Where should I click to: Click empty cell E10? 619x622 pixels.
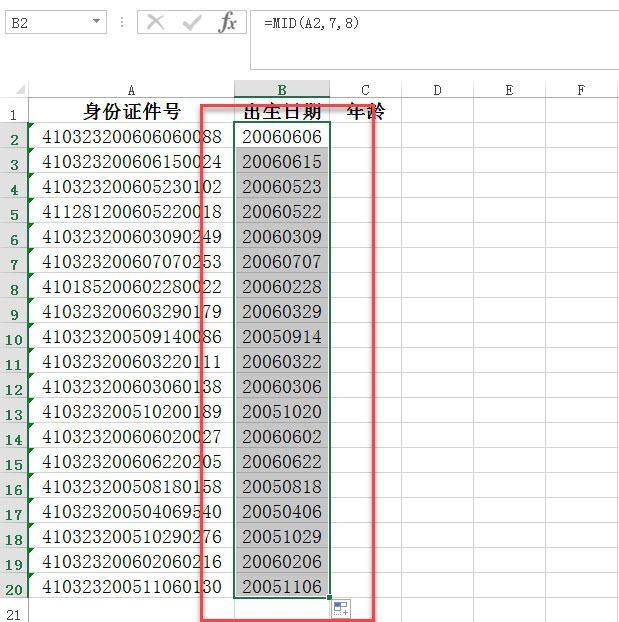click(x=509, y=336)
